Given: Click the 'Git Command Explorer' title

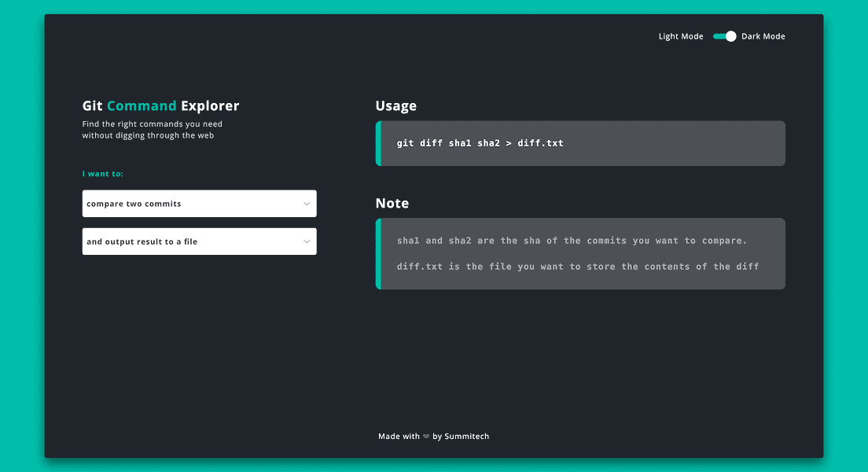Looking at the screenshot, I should (x=160, y=105).
